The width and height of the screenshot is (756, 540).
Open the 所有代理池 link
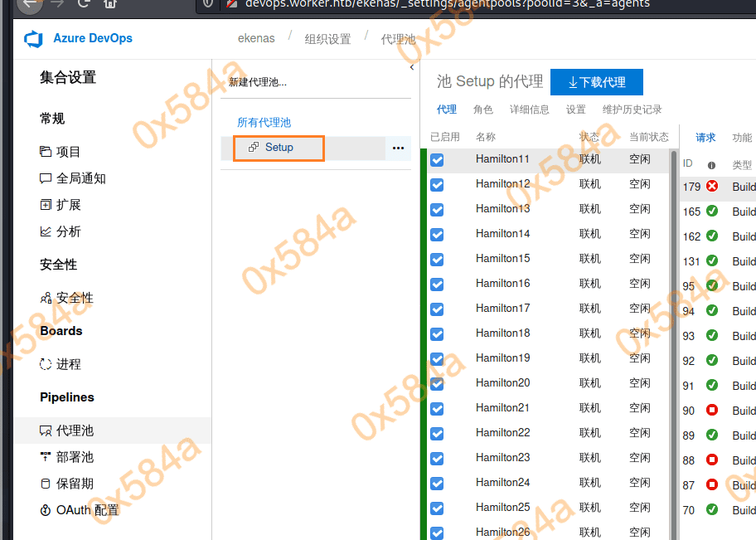[x=264, y=122]
